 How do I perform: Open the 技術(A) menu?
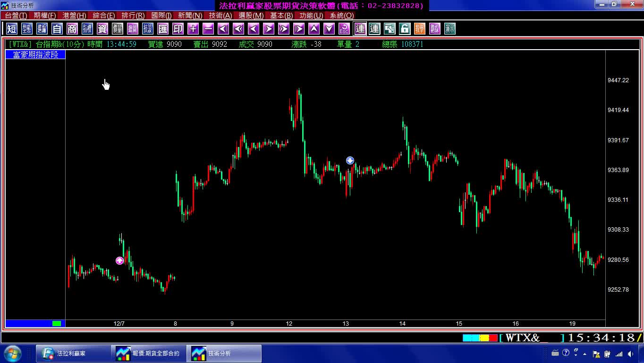tap(220, 16)
